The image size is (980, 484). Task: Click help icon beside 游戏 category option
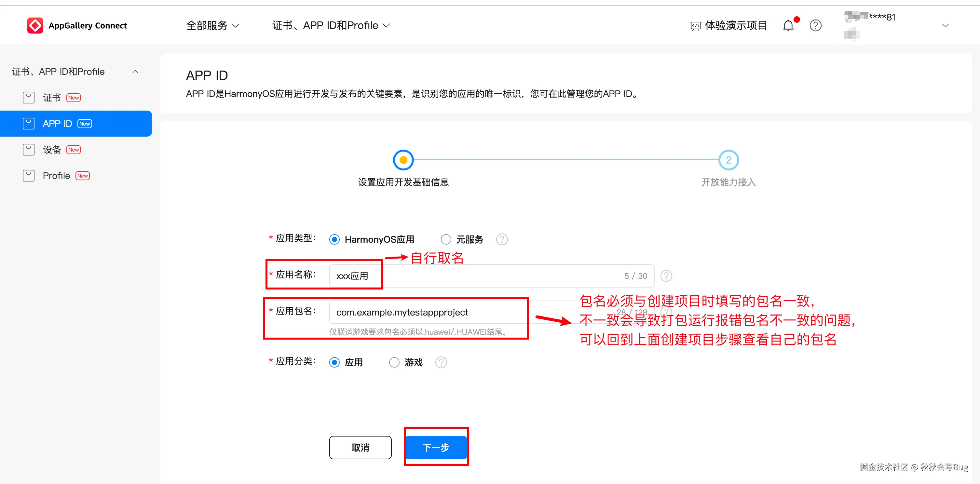441,362
